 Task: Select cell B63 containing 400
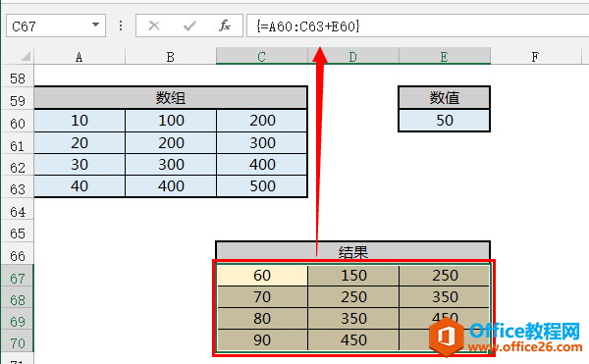tap(171, 186)
